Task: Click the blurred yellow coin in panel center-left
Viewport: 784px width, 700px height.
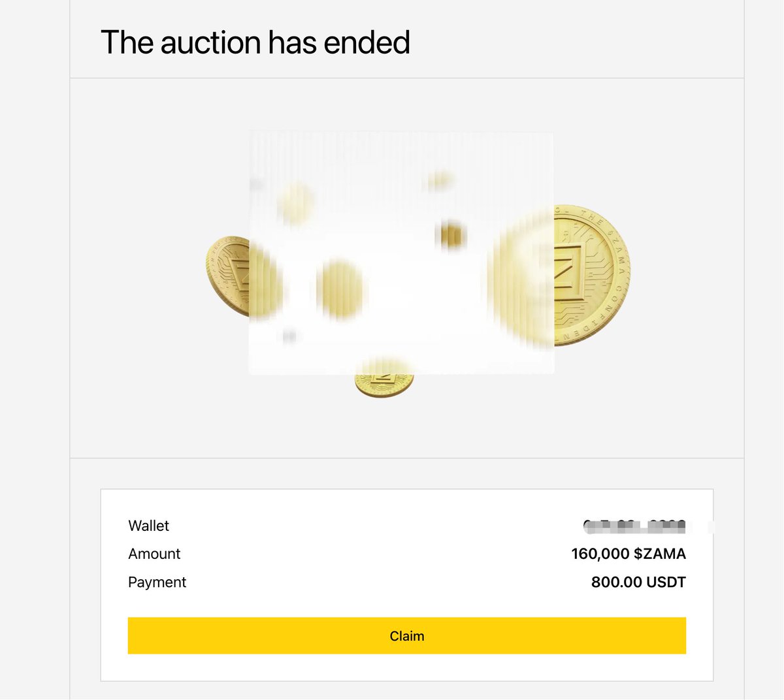Action: tap(339, 288)
